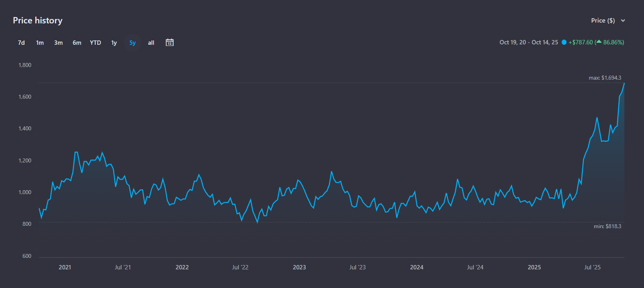The image size is (644, 288).
Task: Choose the 3m range option
Action: (59, 43)
